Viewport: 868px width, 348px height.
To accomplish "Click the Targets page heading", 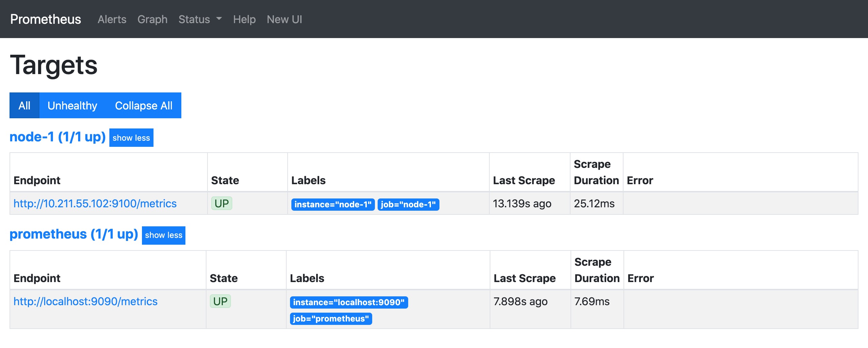I will (x=54, y=65).
